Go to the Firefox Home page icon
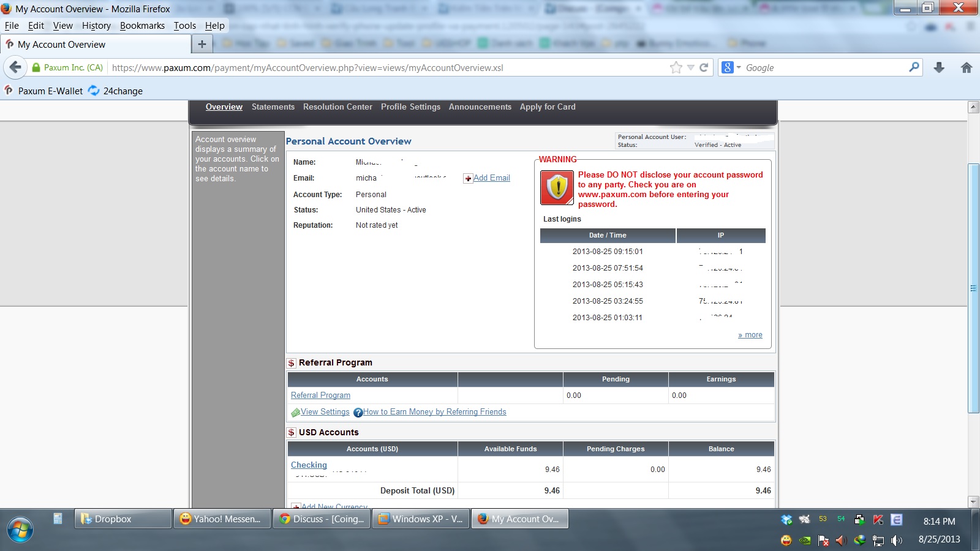Screen dimensions: 980x551 [967, 67]
